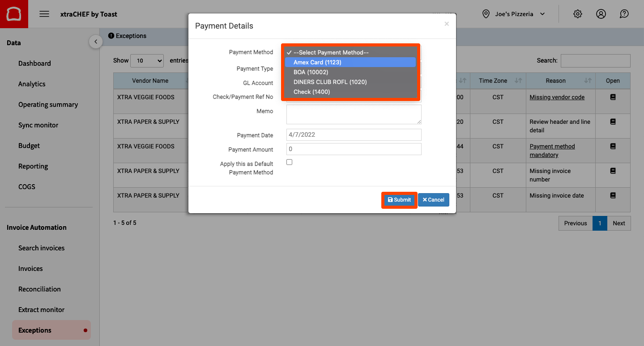Screen dimensions: 644x346
Task: Click the Toast logo in the top-left corner
Action: coord(14,14)
